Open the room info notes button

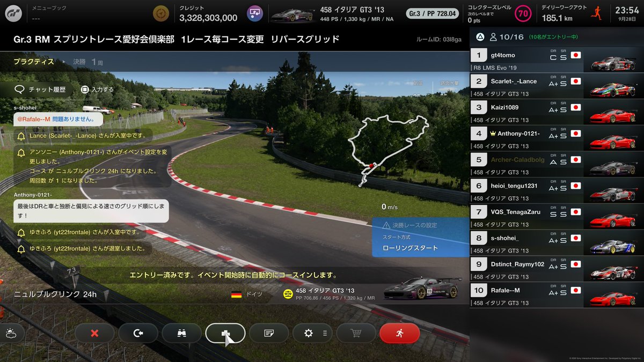(x=269, y=333)
